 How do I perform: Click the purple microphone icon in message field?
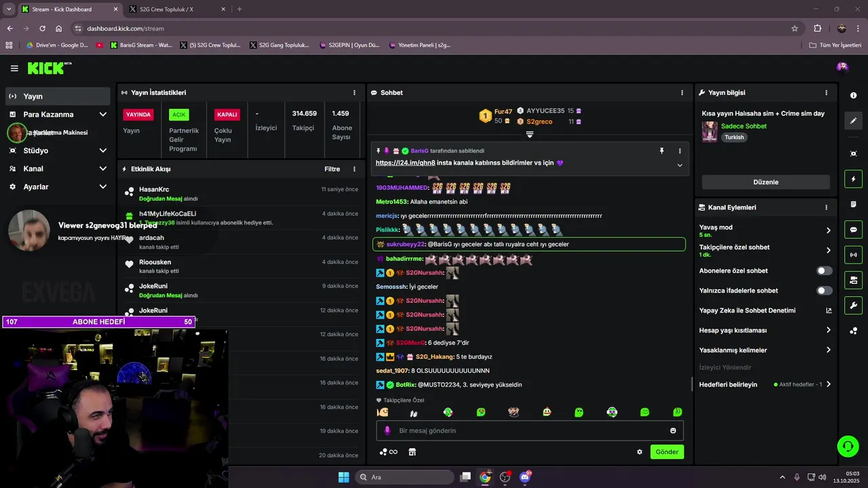pyautogui.click(x=387, y=430)
